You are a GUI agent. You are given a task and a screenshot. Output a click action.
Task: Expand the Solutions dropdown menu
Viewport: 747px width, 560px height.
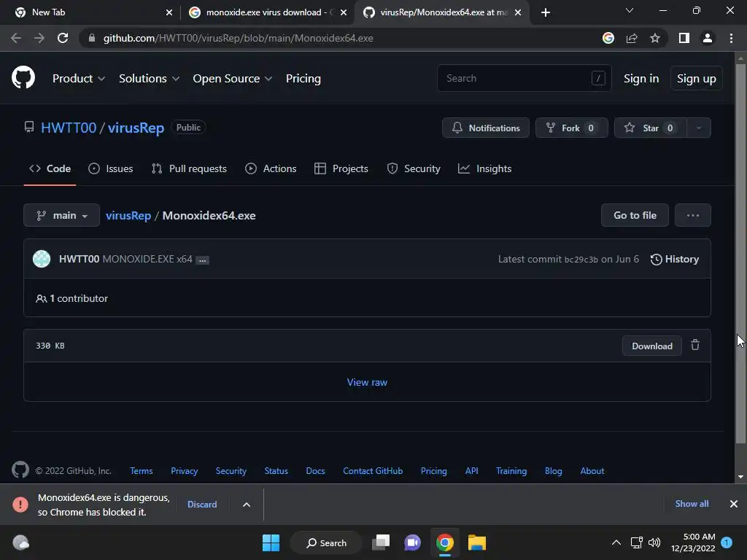(149, 79)
